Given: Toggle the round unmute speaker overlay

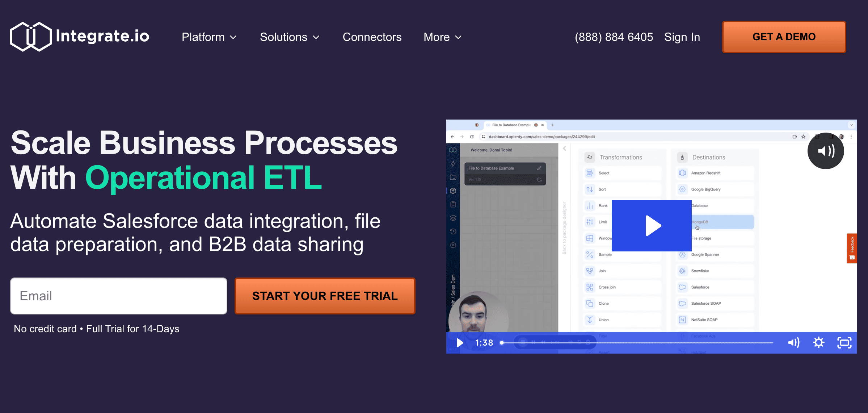Looking at the screenshot, I should pyautogui.click(x=826, y=151).
